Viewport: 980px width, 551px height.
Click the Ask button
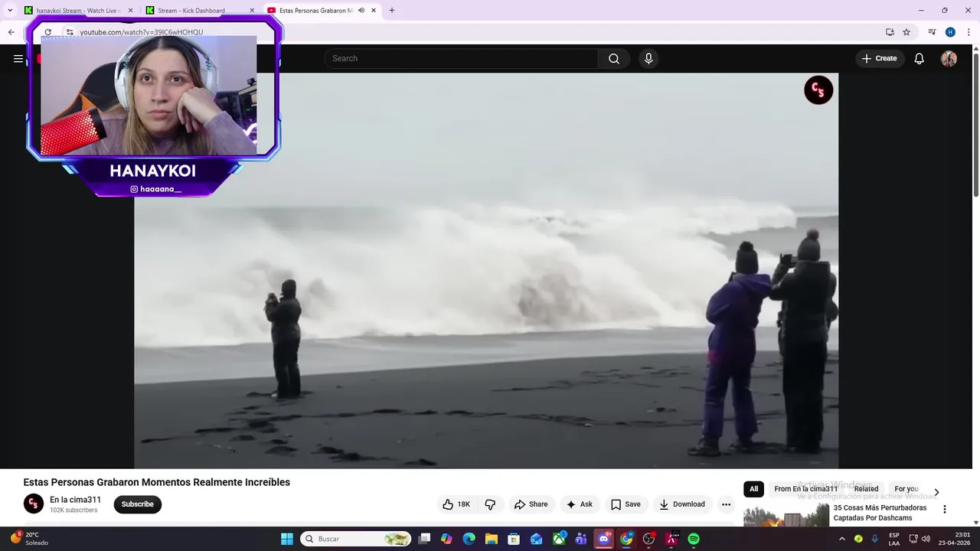579,504
